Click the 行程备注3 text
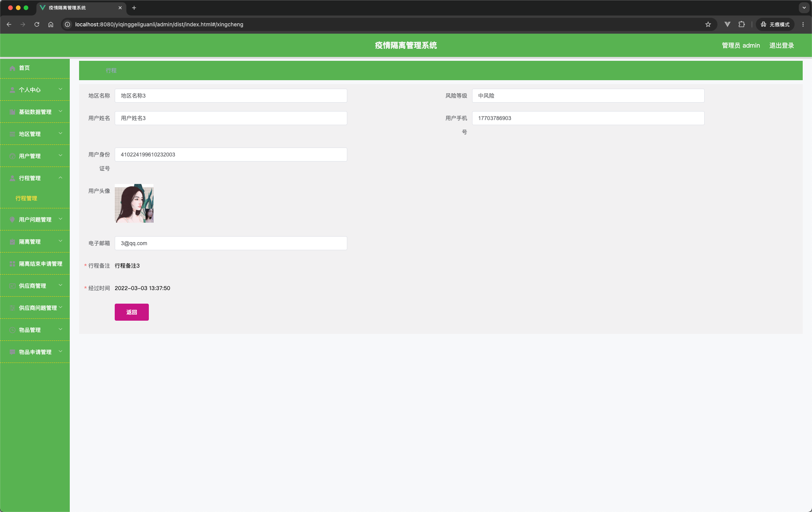This screenshot has height=512, width=812. click(x=127, y=266)
